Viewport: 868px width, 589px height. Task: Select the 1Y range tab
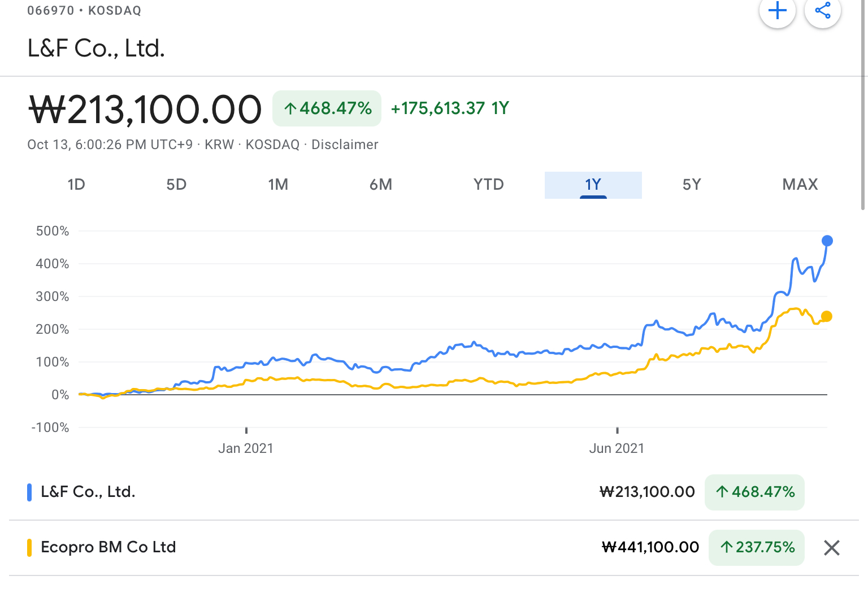pyautogui.click(x=593, y=185)
